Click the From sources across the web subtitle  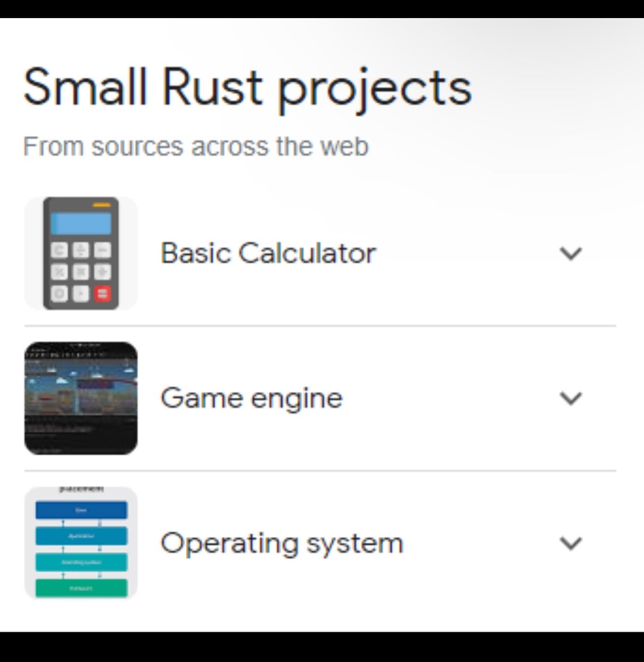[195, 146]
